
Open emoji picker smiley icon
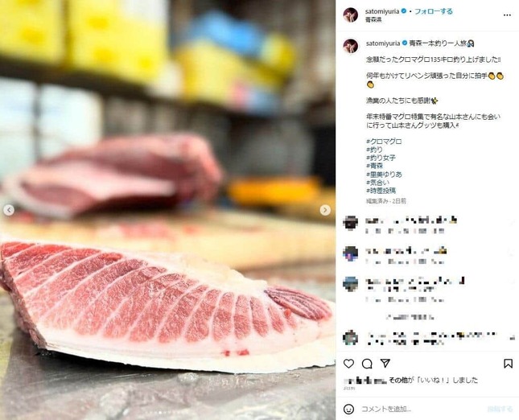(348, 409)
